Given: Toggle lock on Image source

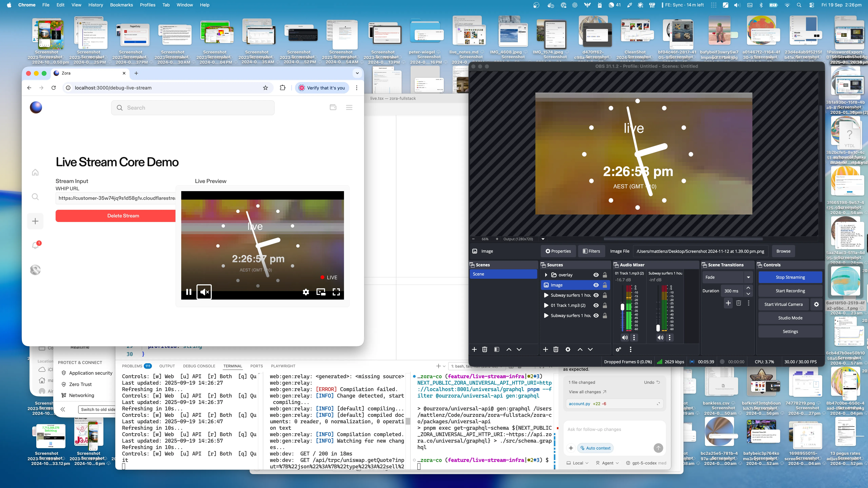Looking at the screenshot, I should tap(605, 285).
